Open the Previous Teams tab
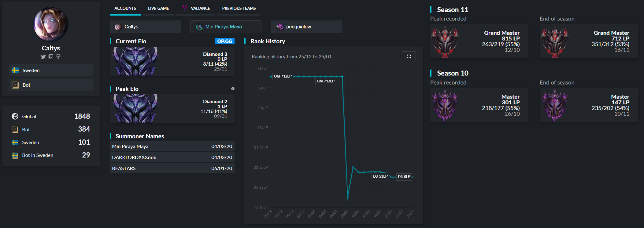644x228 pixels. [239, 8]
